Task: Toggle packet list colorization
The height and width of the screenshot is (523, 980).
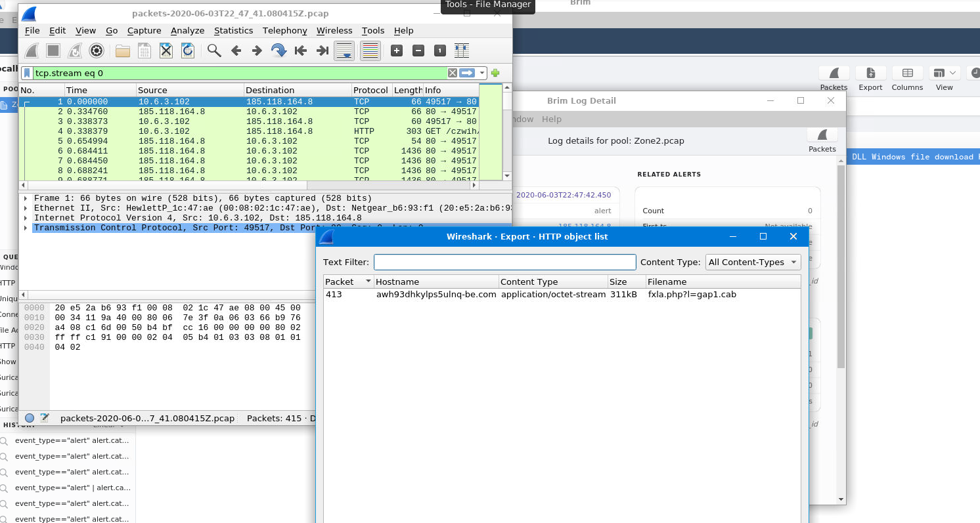Action: [x=370, y=51]
